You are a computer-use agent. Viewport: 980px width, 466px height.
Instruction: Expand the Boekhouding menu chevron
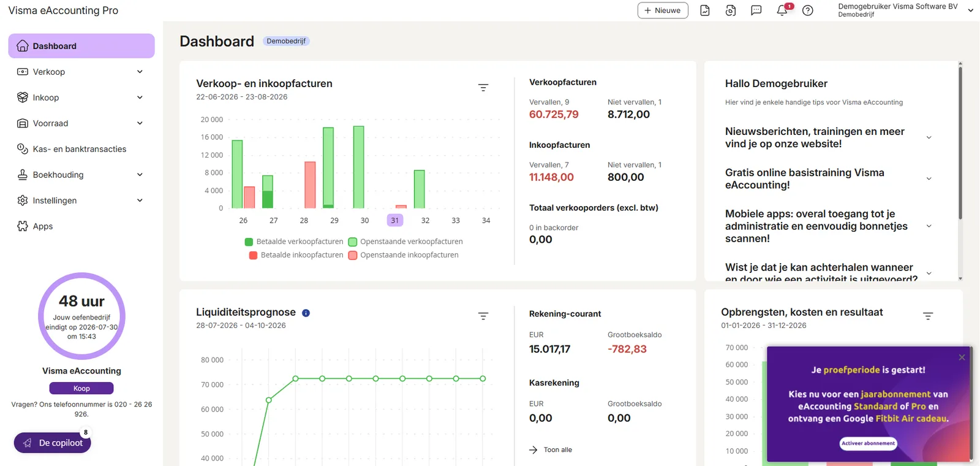(140, 175)
